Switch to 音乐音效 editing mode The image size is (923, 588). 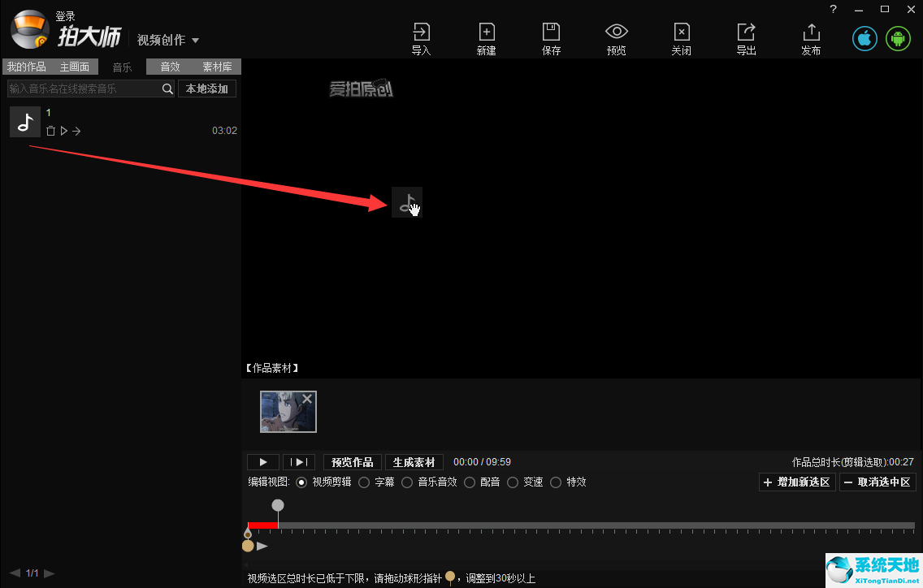tap(406, 482)
